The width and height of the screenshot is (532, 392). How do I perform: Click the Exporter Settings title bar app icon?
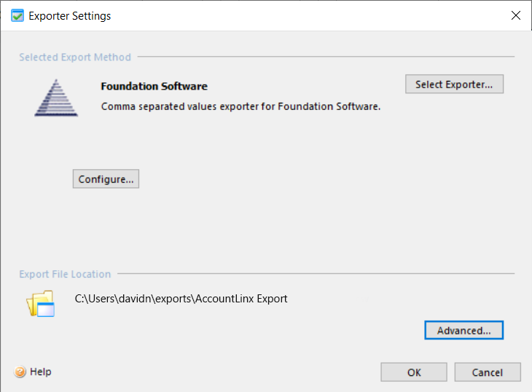17,15
